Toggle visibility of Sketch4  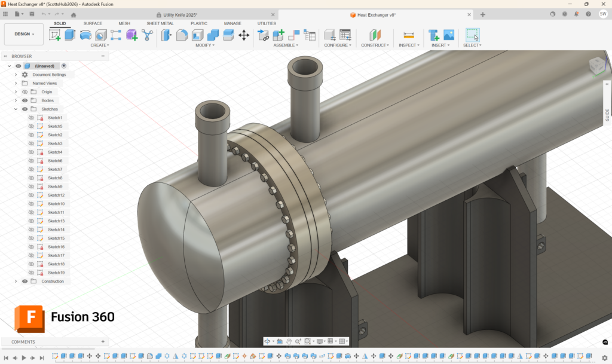[31, 152]
